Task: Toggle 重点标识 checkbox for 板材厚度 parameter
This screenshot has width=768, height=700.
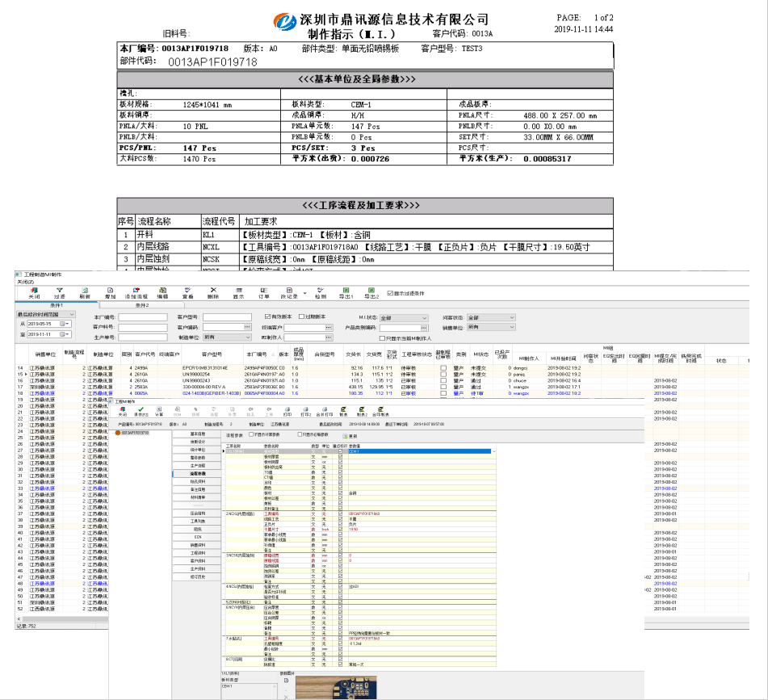Action: [x=341, y=457]
